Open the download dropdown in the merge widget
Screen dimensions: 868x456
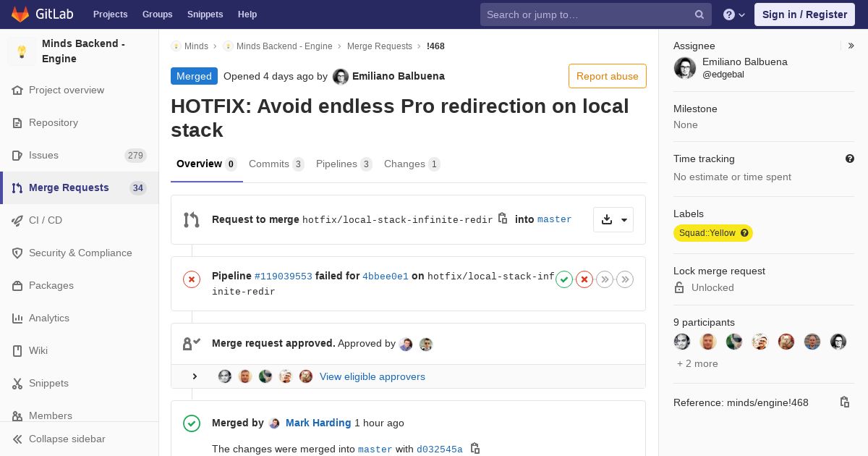click(613, 219)
